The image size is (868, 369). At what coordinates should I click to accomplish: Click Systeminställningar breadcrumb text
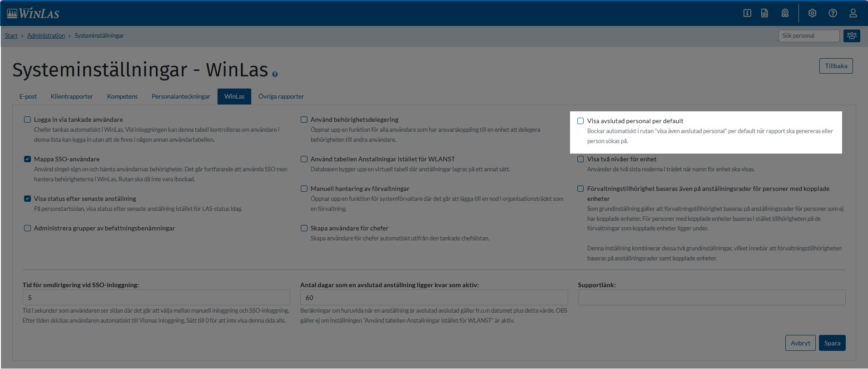(x=99, y=35)
